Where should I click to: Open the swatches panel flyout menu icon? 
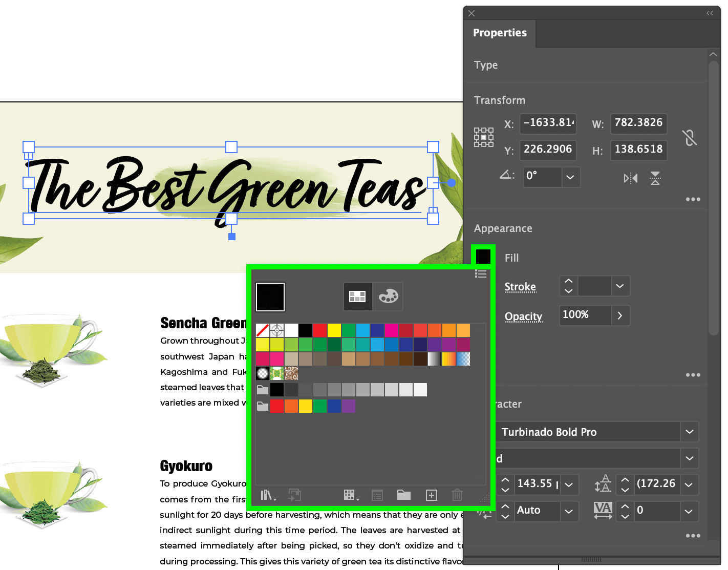click(481, 274)
